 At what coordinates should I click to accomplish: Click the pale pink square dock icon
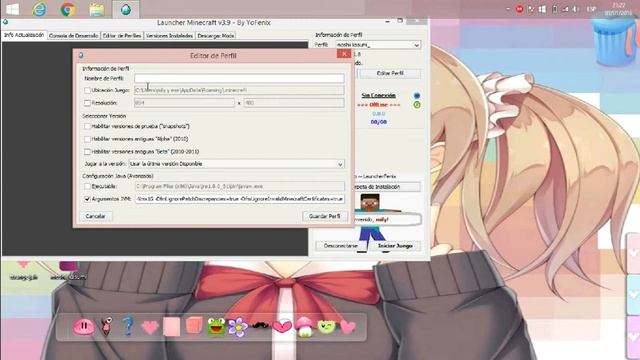(171, 327)
